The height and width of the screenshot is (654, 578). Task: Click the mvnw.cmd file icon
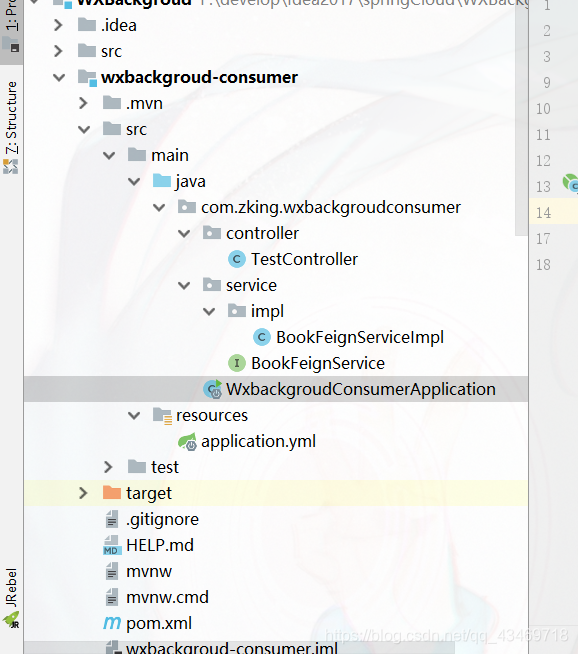[x=112, y=597]
